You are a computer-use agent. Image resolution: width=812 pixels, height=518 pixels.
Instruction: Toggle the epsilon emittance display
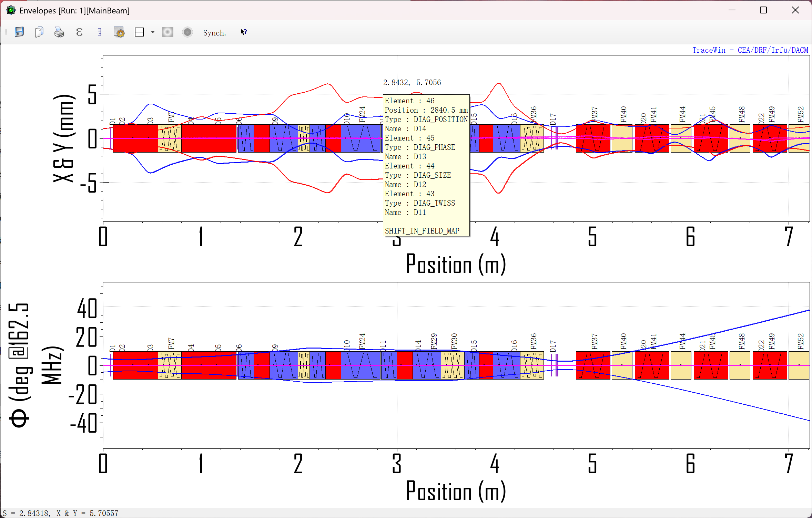pyautogui.click(x=79, y=32)
